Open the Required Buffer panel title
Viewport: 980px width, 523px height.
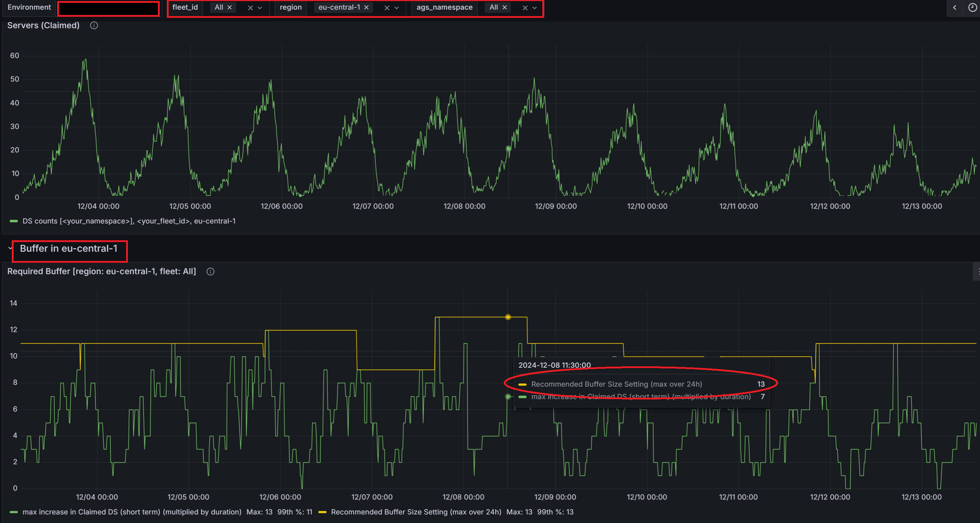click(101, 271)
